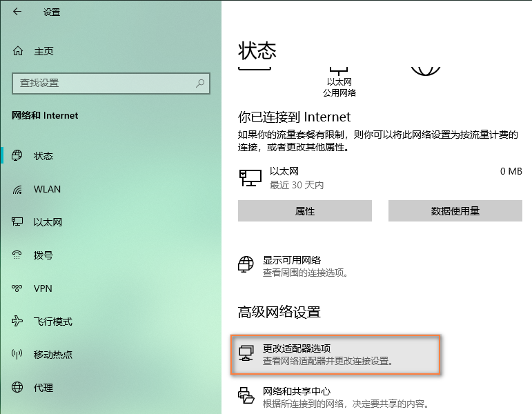The width and height of the screenshot is (532, 414).
Task: Select the 移动热点 hotspot icon
Action: [17, 354]
